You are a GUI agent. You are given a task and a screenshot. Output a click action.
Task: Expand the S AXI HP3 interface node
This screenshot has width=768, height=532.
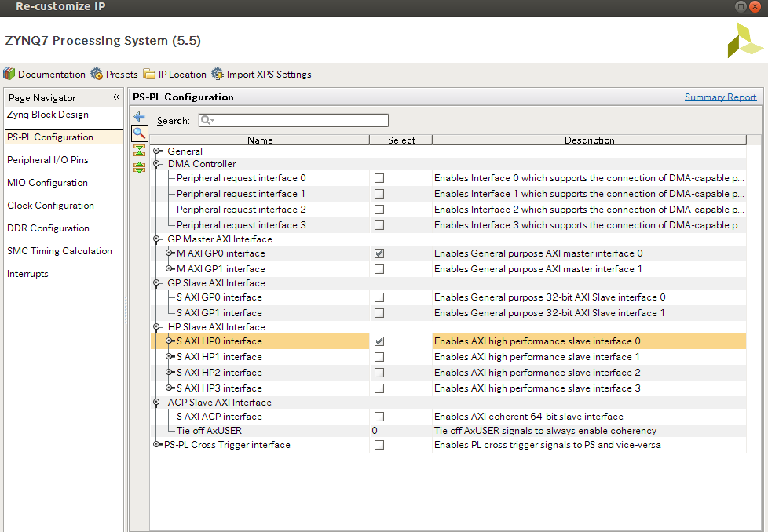[x=170, y=388]
